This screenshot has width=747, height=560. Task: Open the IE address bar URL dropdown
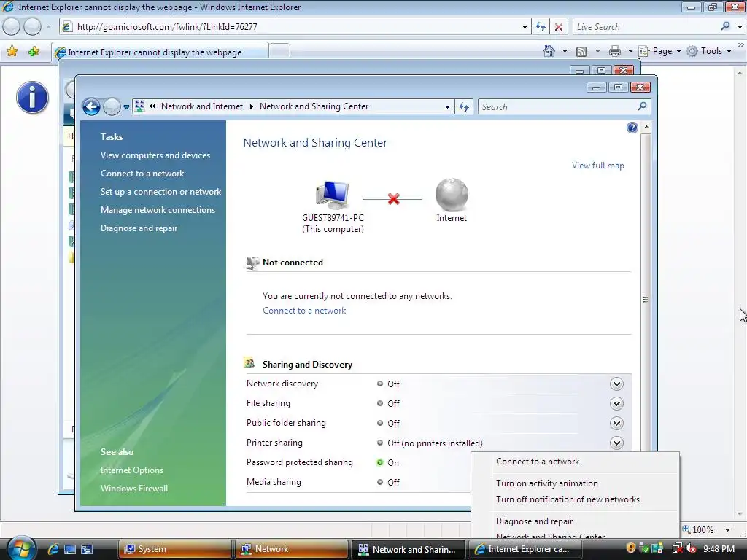point(525,27)
